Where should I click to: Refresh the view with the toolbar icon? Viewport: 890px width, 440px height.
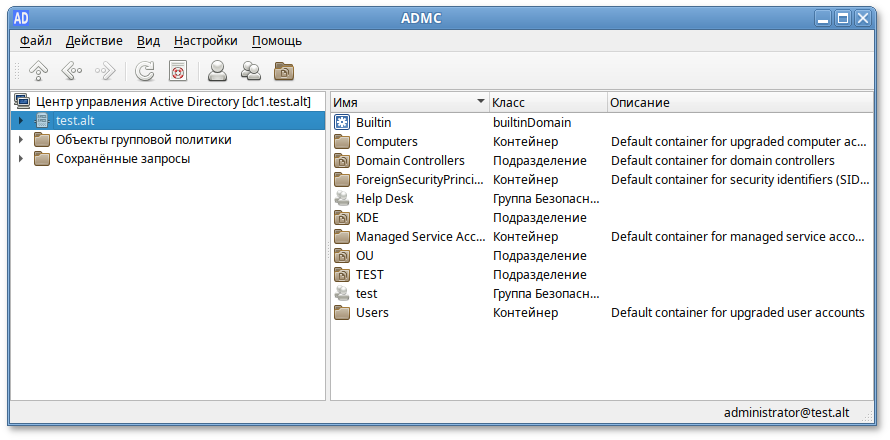pyautogui.click(x=145, y=71)
